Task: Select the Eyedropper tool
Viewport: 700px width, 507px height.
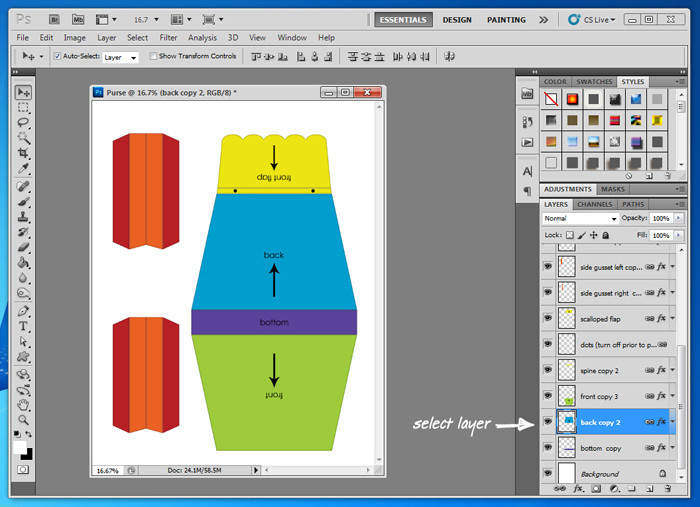Action: point(23,168)
